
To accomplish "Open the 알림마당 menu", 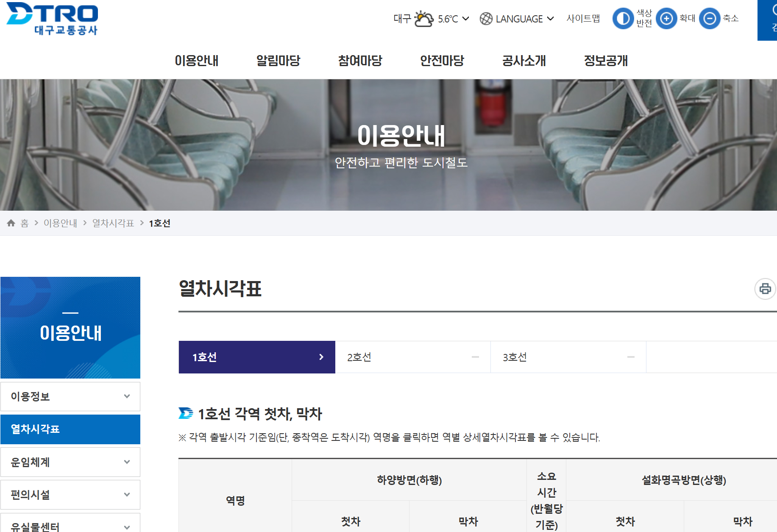I will pyautogui.click(x=278, y=61).
